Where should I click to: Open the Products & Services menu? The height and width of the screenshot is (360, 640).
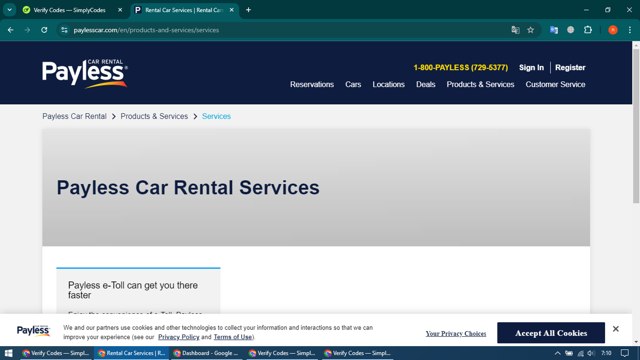point(480,84)
